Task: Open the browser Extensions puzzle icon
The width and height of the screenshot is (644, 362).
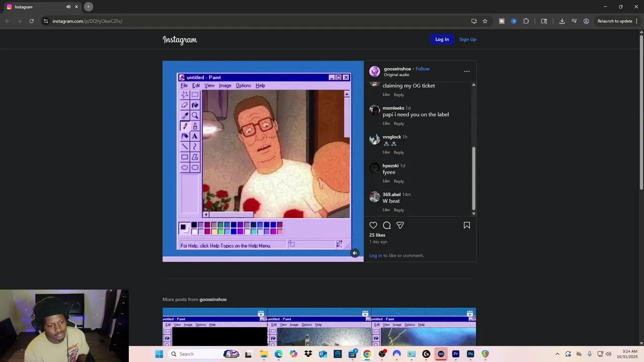Action: click(526, 21)
